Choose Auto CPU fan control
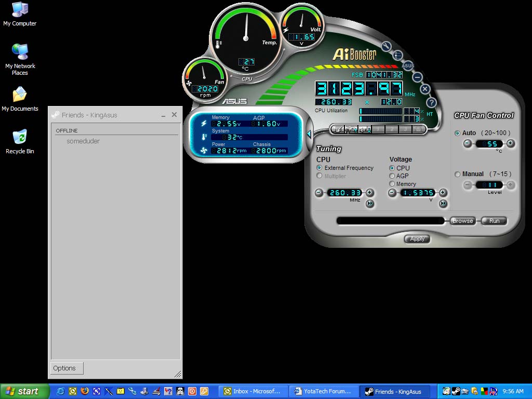The image size is (532, 399). click(x=457, y=133)
